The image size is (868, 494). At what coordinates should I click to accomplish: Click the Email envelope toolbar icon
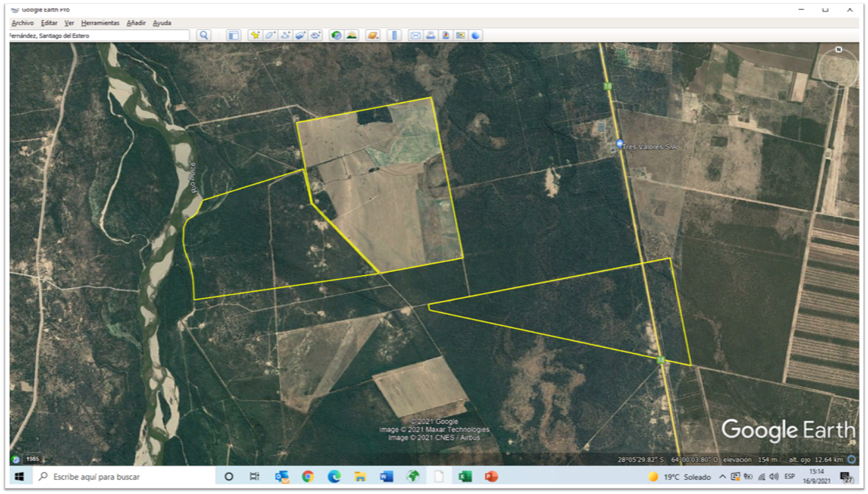pyautogui.click(x=415, y=35)
